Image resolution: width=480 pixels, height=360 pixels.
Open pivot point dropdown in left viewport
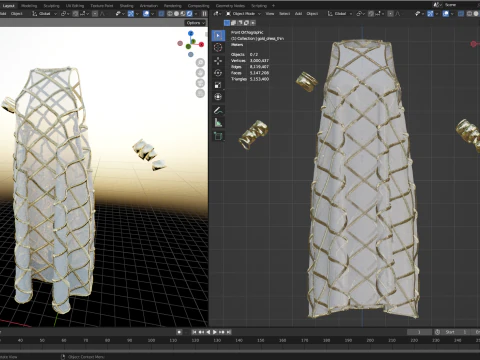[65, 14]
